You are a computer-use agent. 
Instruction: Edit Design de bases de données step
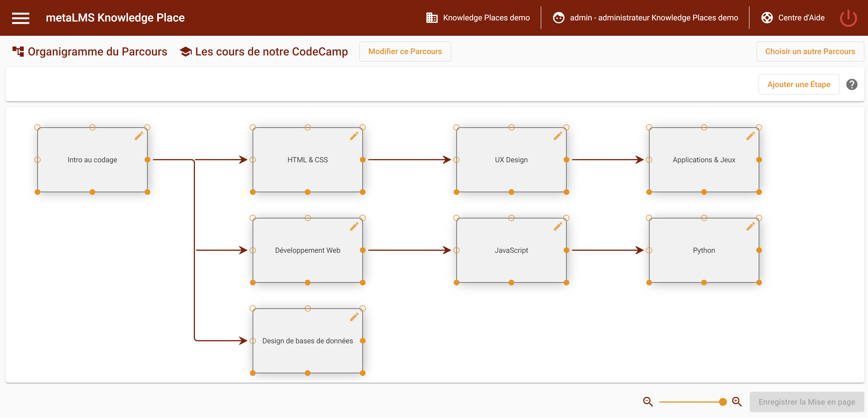tap(354, 317)
